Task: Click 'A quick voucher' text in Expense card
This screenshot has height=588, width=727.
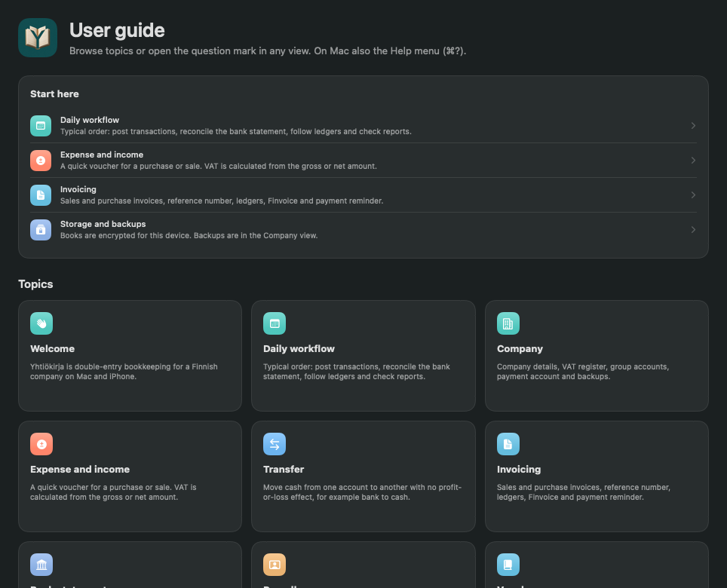Action: coord(113,492)
